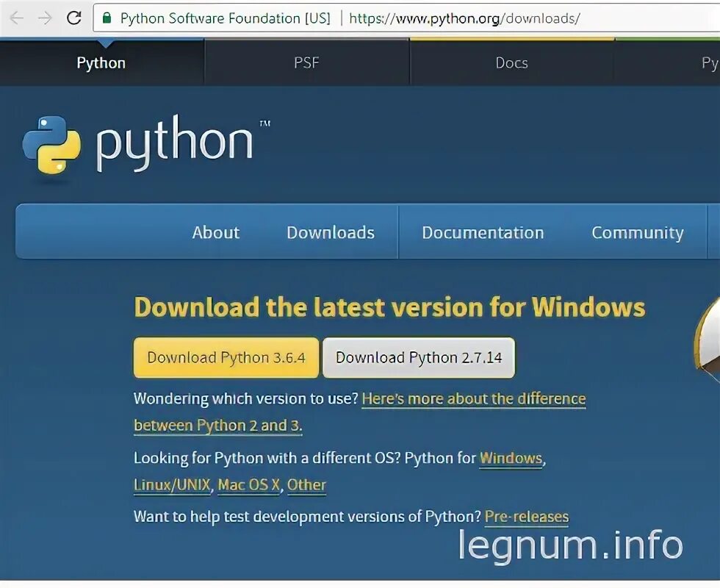Go forward with the browser forward arrow
The height and width of the screenshot is (588, 720).
(x=45, y=18)
